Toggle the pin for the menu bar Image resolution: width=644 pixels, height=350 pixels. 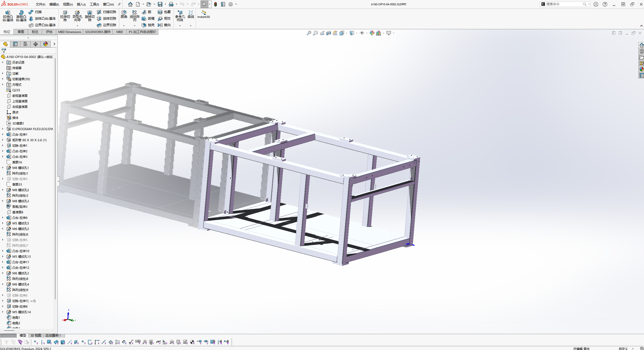point(119,4)
